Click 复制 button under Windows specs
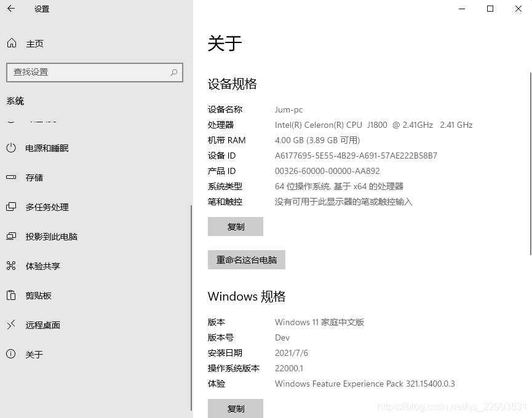The image size is (532, 418). point(236,409)
